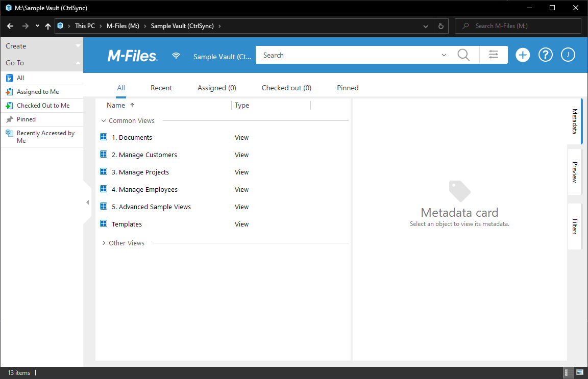Switch to the Pinned tab

click(348, 88)
